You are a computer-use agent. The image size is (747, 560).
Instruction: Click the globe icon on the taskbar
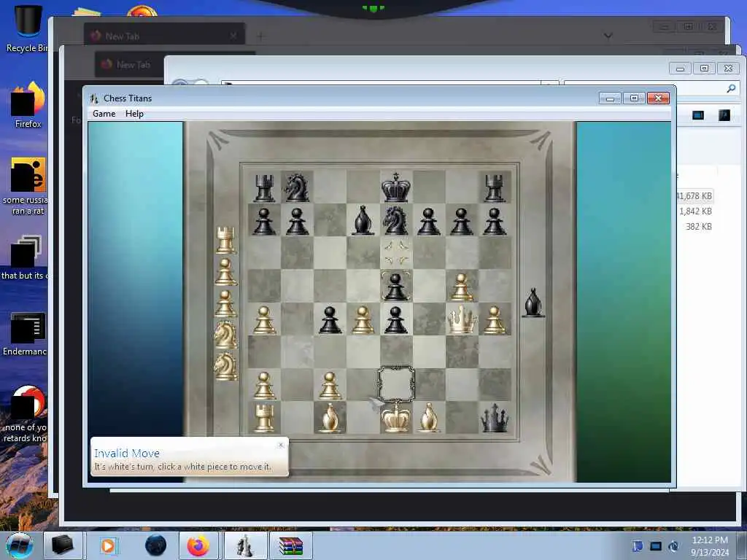coord(155,545)
